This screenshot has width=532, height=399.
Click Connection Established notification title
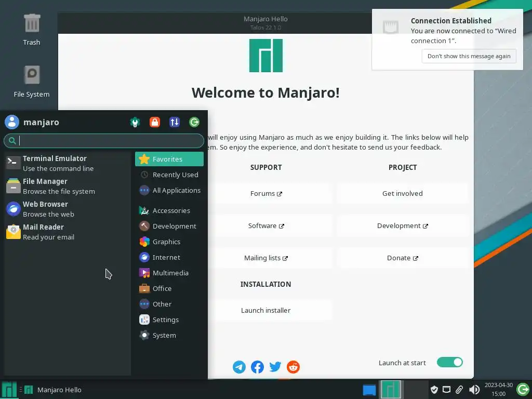[451, 21]
